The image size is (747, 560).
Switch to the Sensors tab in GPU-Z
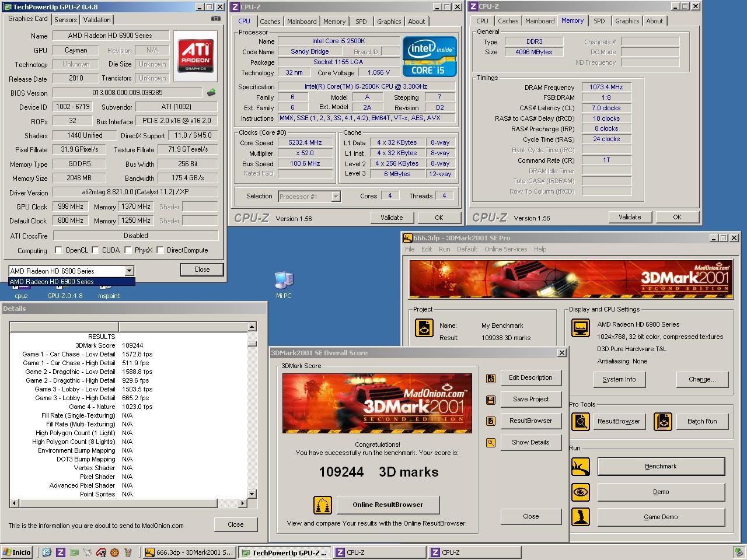[x=65, y=20]
